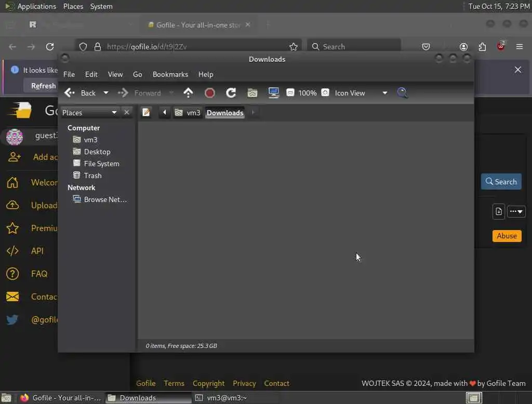This screenshot has height=404, width=532.
Task: Open Firefox Pocket icon
Action: pos(426,46)
